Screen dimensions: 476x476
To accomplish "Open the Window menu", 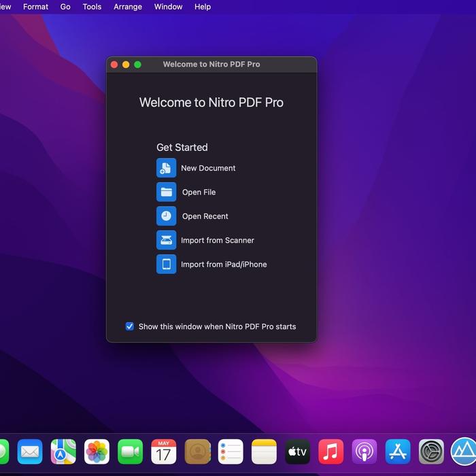I will pyautogui.click(x=168, y=7).
